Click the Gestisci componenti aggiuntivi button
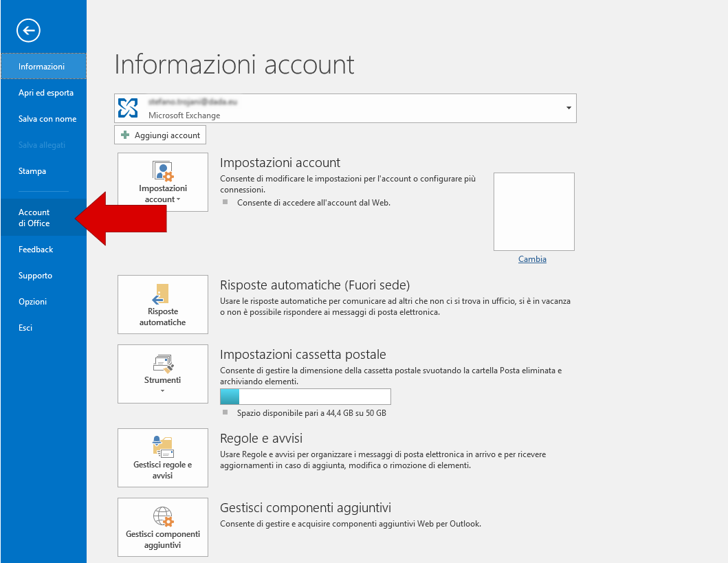Image resolution: width=728 pixels, height=563 pixels. tap(163, 527)
